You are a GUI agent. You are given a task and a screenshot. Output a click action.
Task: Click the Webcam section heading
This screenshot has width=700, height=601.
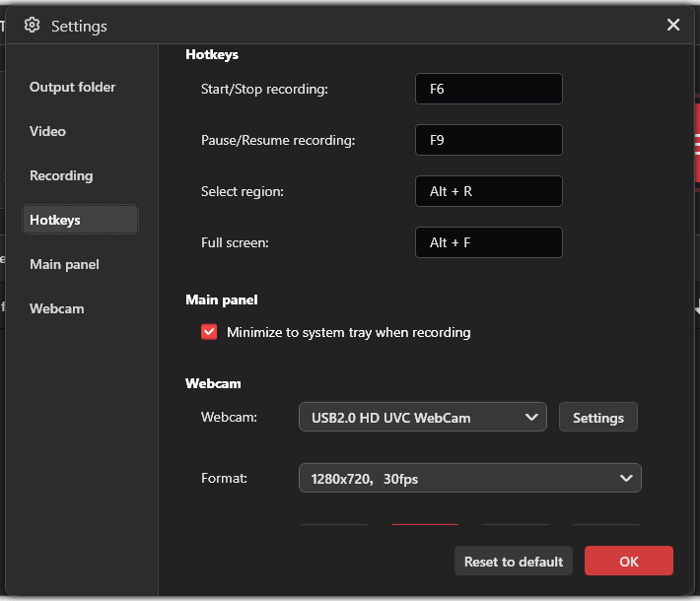click(213, 383)
